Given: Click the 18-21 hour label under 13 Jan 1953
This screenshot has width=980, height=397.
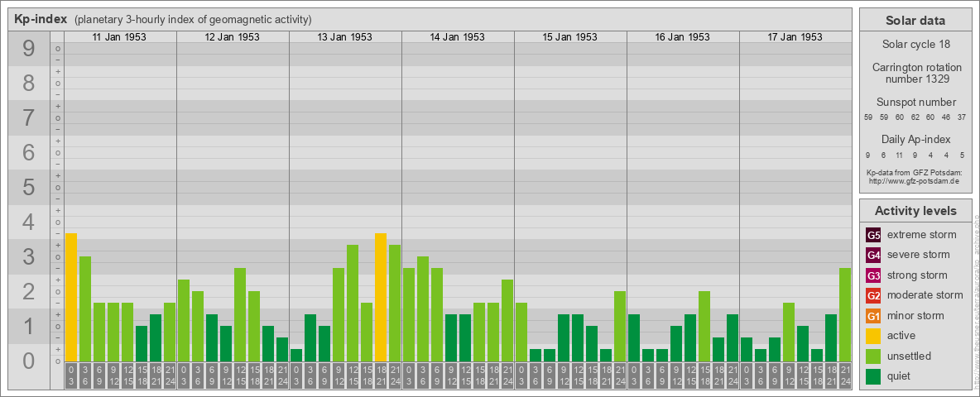Looking at the screenshot, I should 381,376.
